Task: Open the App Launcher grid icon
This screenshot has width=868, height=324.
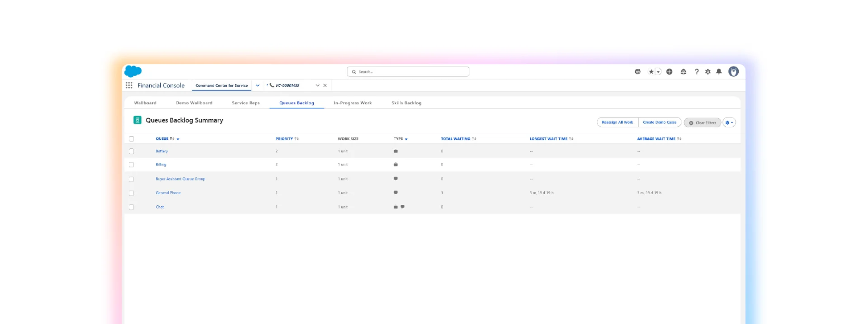Action: 129,85
